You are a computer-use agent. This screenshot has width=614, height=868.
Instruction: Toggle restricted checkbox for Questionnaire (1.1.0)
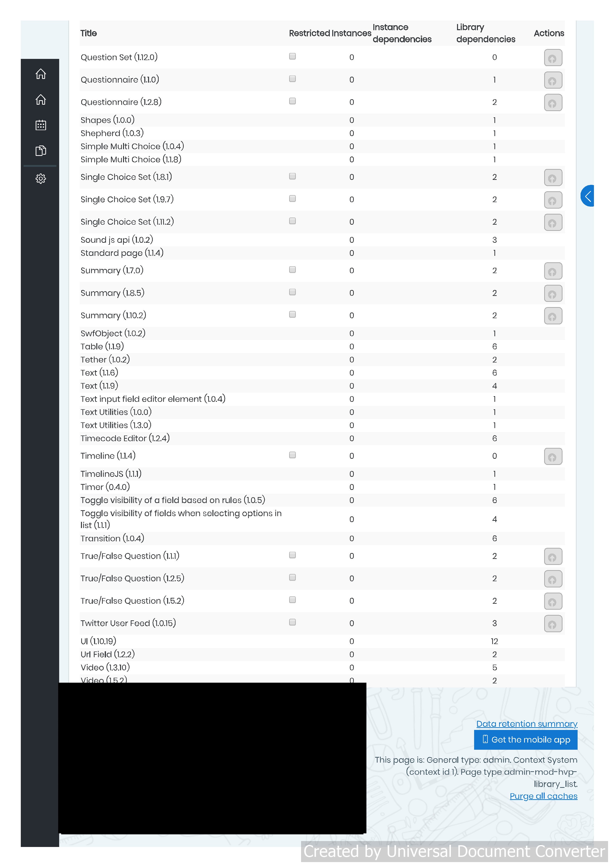(x=292, y=79)
